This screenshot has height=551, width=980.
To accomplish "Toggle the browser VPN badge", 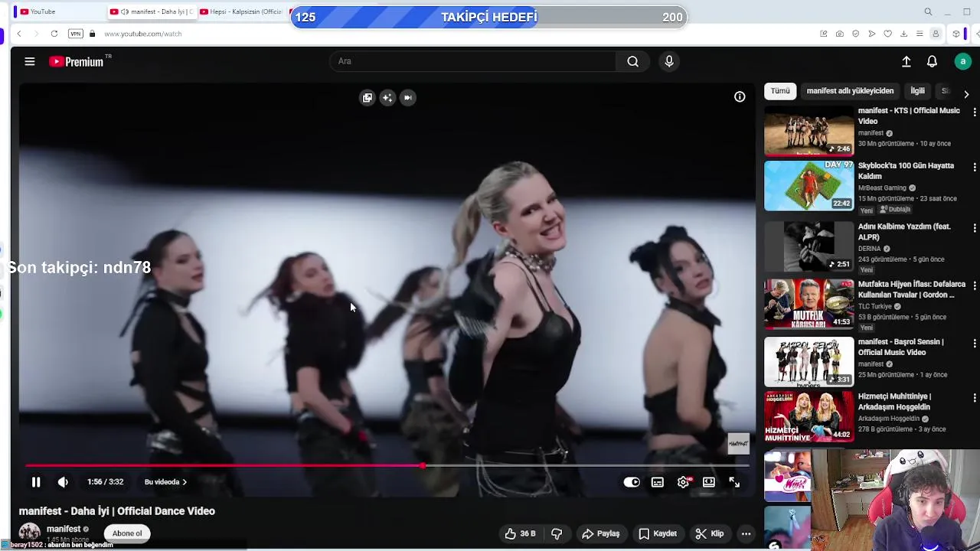I will coord(75,34).
